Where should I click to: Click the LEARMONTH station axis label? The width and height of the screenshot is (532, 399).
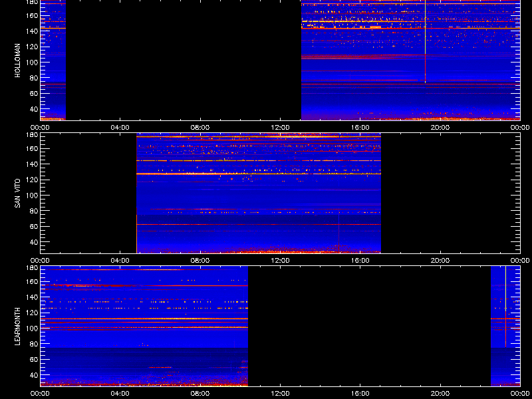coord(18,327)
